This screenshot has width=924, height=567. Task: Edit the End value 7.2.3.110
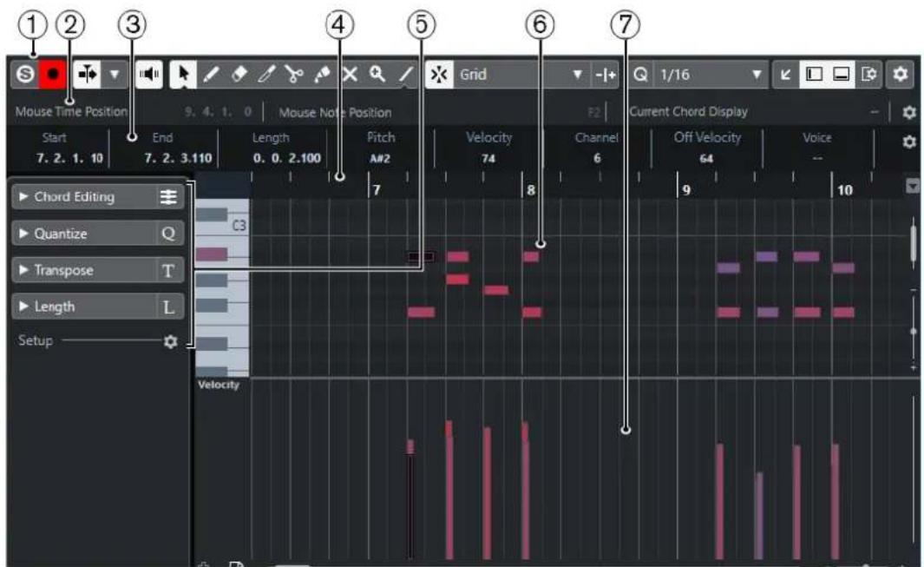[x=178, y=158]
